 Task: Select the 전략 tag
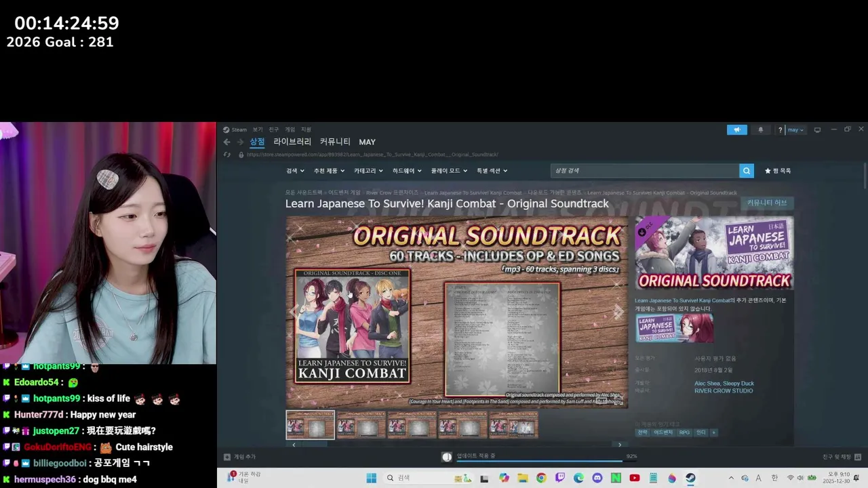[x=642, y=432]
